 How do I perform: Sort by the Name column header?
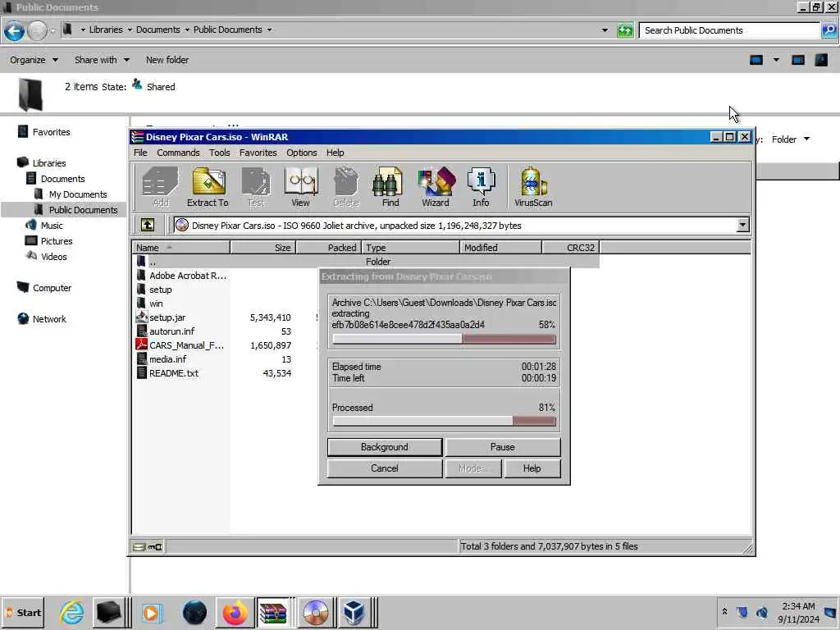(x=181, y=248)
